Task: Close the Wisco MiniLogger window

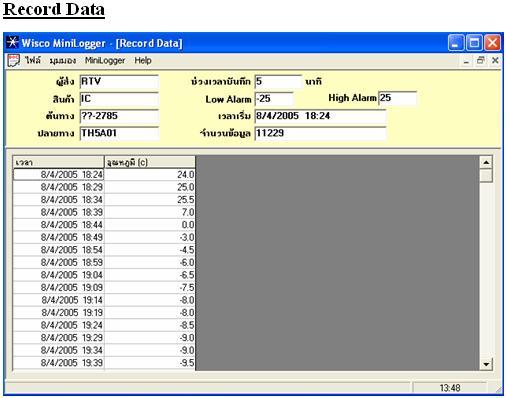Action: click(x=492, y=43)
